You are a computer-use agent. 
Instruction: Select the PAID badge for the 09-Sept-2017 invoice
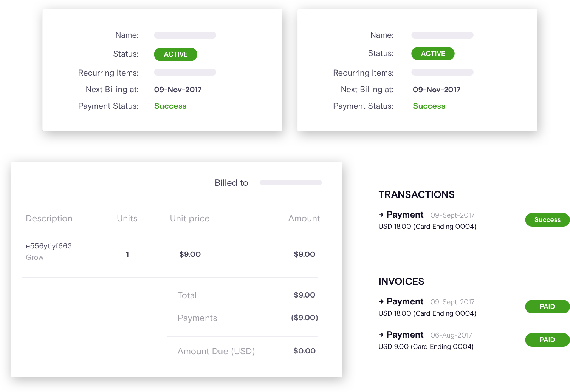(547, 307)
